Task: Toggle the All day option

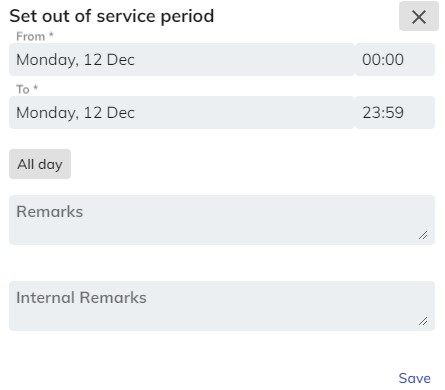Action: [x=40, y=164]
